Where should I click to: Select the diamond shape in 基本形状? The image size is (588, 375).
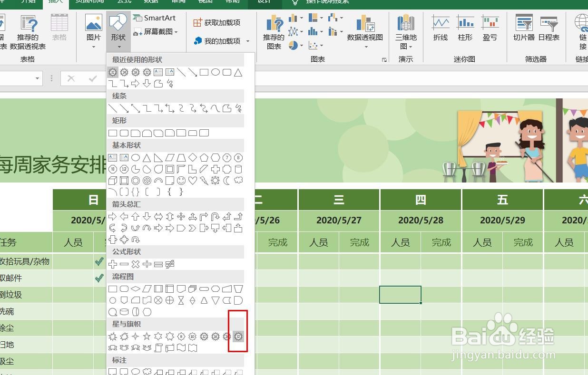click(x=193, y=158)
